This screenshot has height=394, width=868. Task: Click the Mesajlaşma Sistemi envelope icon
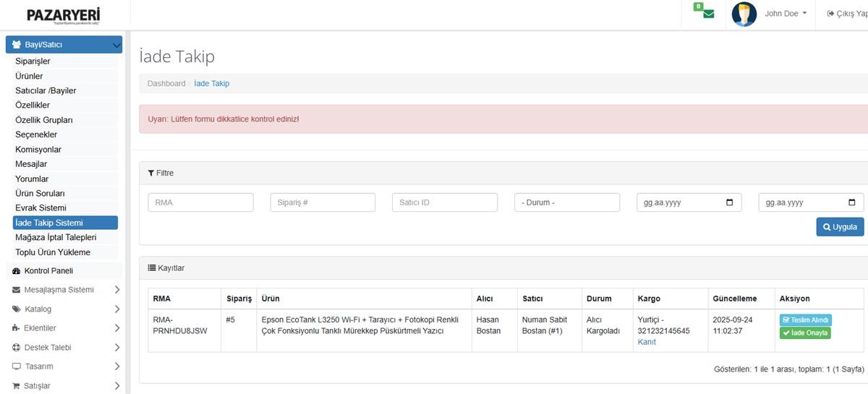17,290
